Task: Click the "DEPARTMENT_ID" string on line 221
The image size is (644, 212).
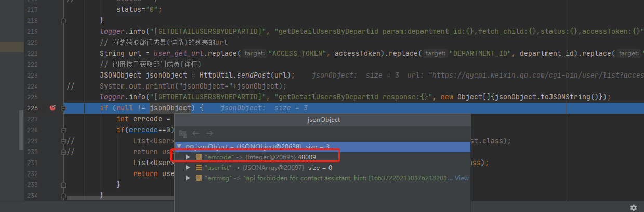Action: [x=482, y=53]
